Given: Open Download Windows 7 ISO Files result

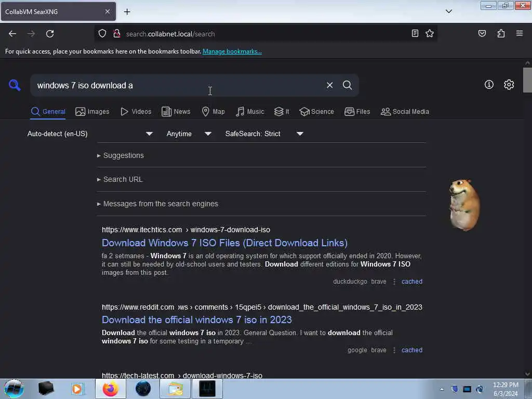Looking at the screenshot, I should 224,243.
